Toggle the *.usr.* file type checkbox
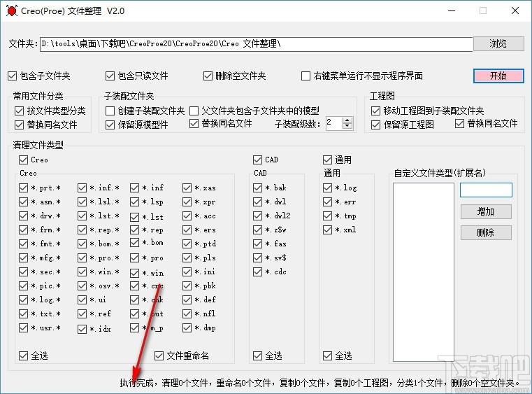Screen dimensions: 532x394 23,328
